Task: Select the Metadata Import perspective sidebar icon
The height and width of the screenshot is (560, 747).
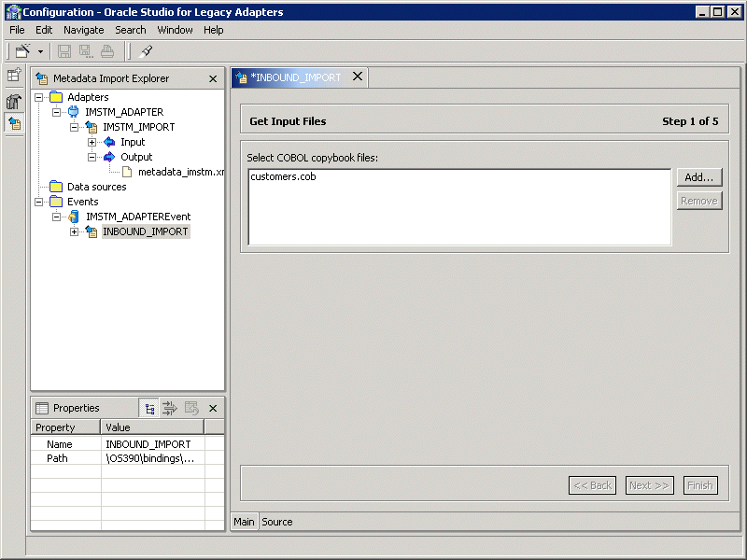Action: pos(14,124)
